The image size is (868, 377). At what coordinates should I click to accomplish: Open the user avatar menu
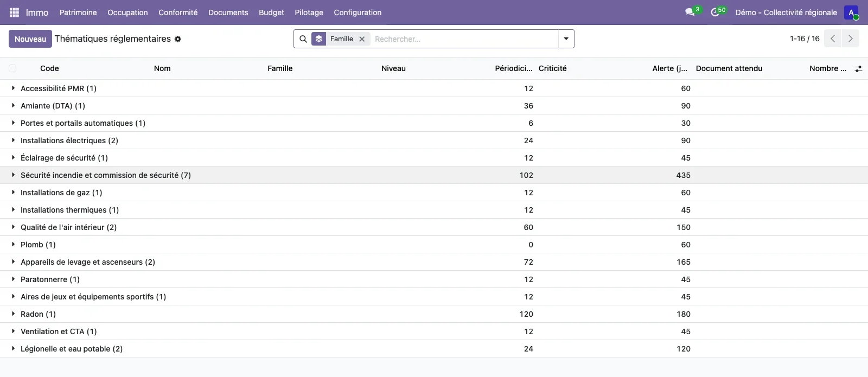click(x=851, y=12)
